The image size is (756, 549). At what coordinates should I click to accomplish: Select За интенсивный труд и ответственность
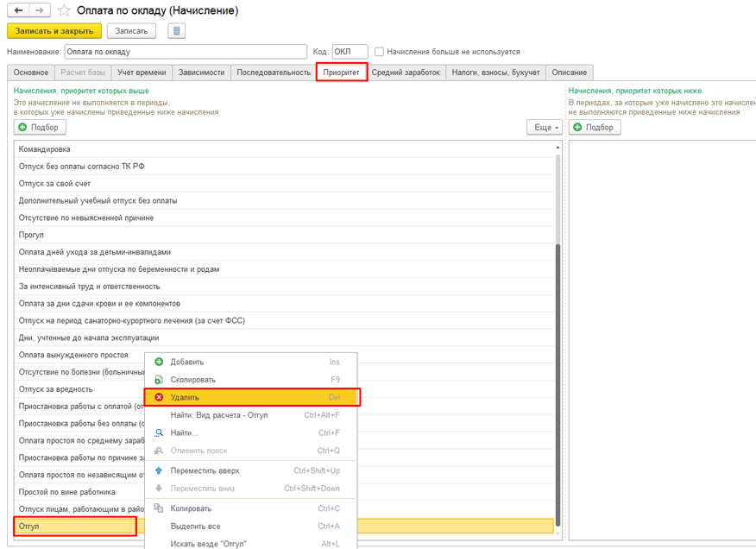285,287
